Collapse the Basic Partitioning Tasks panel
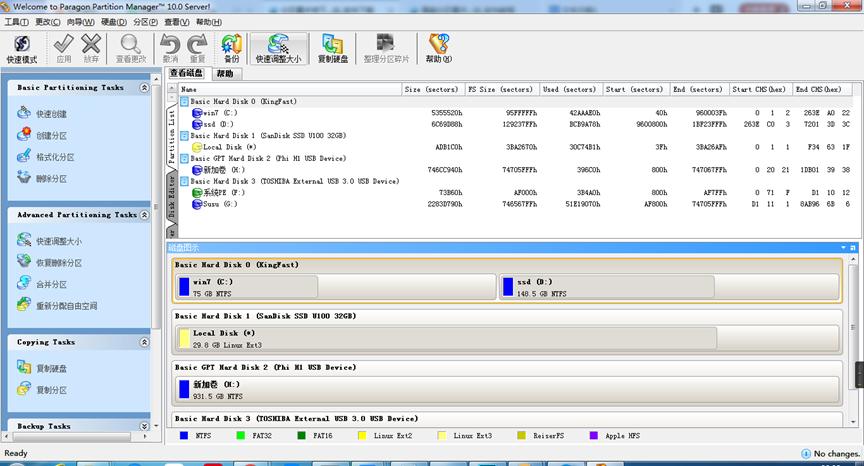Image resolution: width=864 pixels, height=466 pixels. tap(144, 88)
